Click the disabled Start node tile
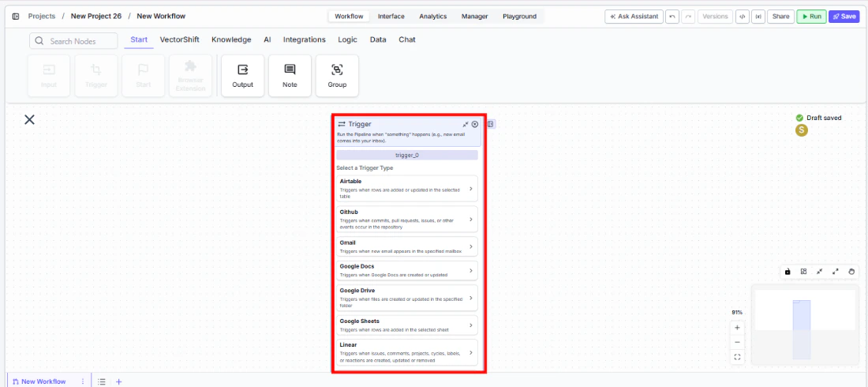 [144, 75]
